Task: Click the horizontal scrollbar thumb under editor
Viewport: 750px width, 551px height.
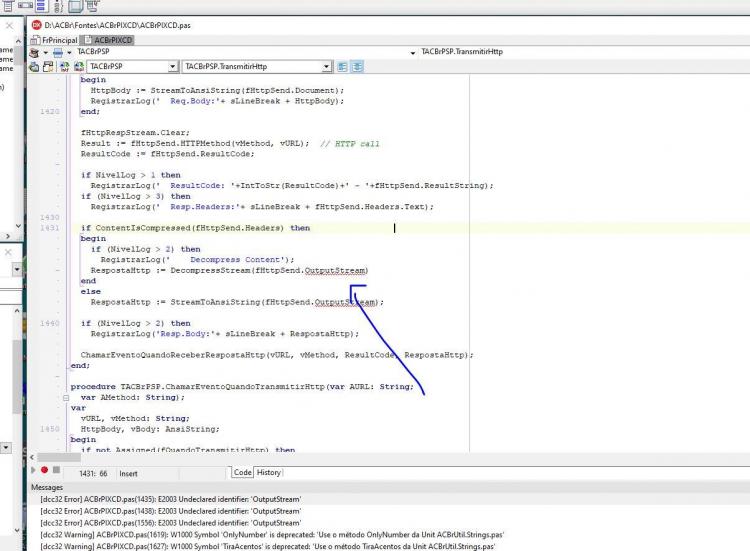Action: (x=59, y=457)
